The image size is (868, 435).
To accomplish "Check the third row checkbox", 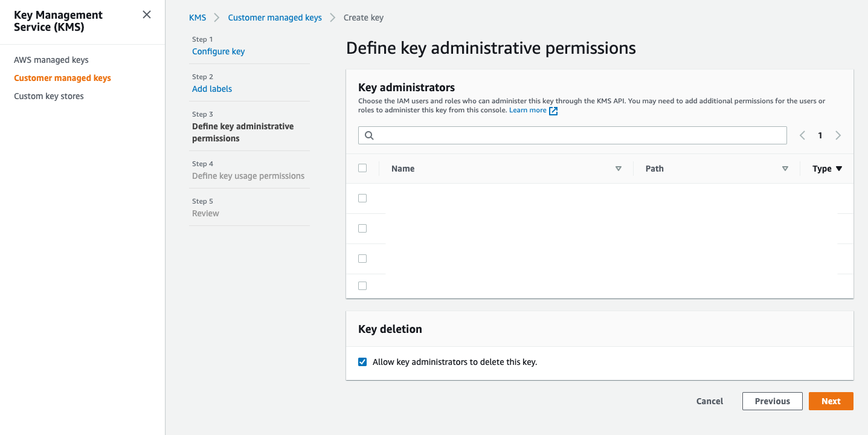I will point(362,259).
